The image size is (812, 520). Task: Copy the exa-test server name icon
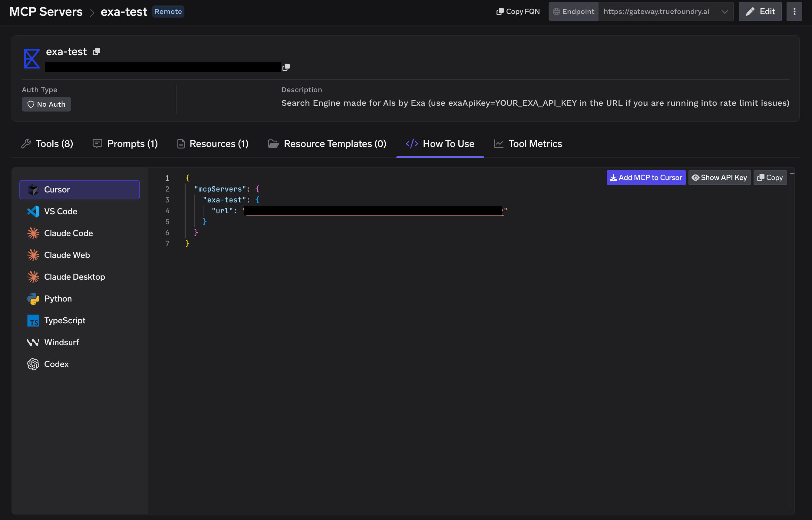(x=97, y=51)
